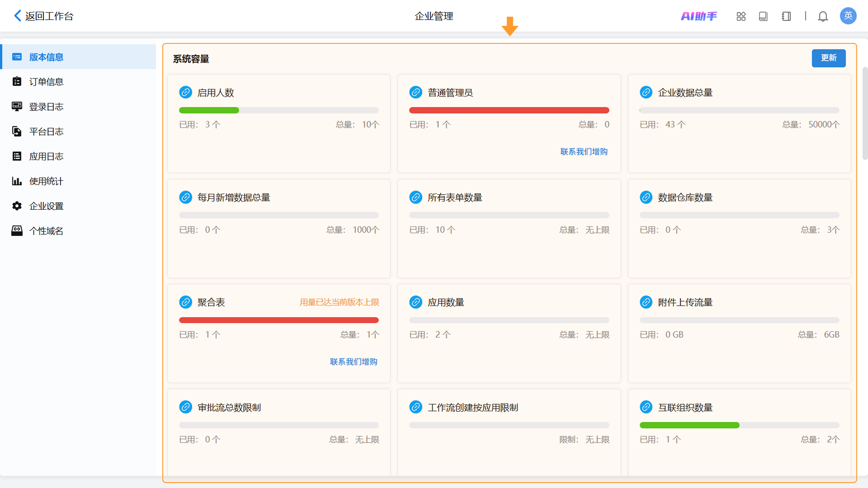Click 总量: 6GB in 附件上传流量 card

tap(818, 335)
